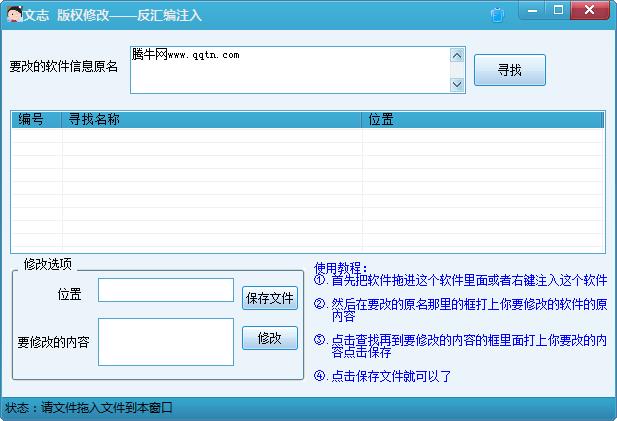Click the empty results list area
Image resolution: width=617 pixels, height=421 pixels.
pyautogui.click(x=307, y=190)
